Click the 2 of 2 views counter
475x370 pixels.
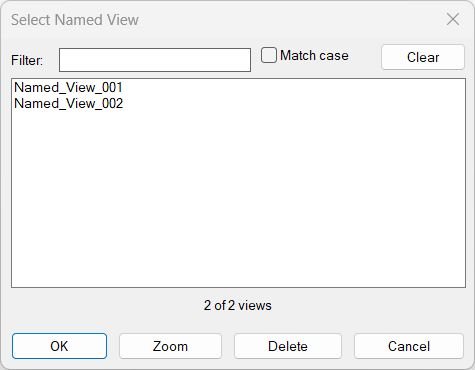(238, 305)
